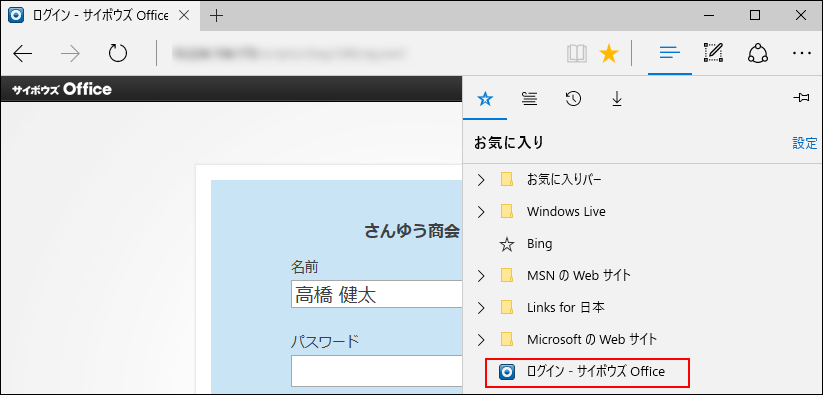The image size is (823, 395).
Task: Select the ログイン - サイボウズ Office browser tab
Action: [99, 16]
